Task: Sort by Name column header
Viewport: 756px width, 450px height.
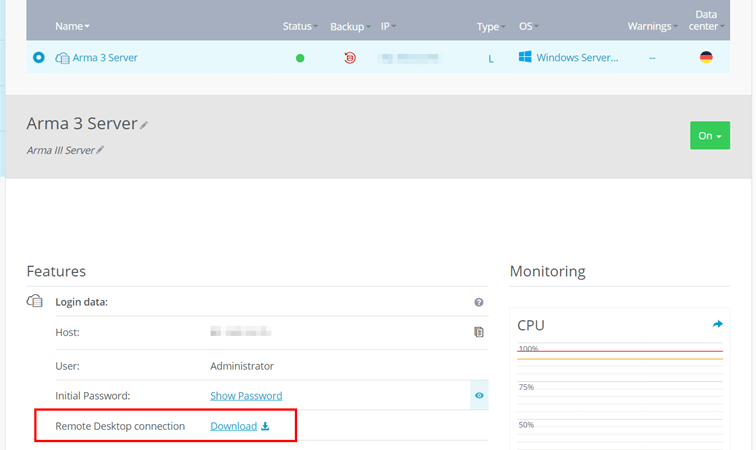Action: tap(72, 26)
